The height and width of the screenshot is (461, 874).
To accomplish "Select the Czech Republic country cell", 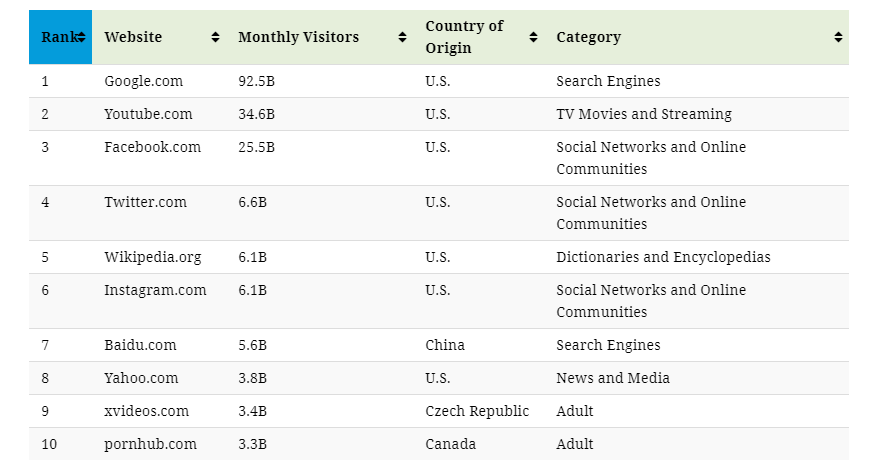I will click(477, 411).
